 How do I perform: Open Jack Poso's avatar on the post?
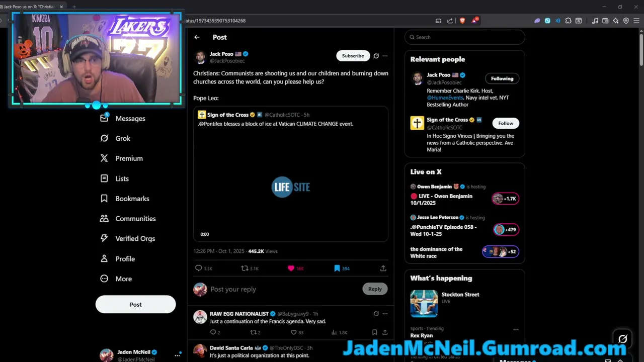pyautogui.click(x=200, y=57)
